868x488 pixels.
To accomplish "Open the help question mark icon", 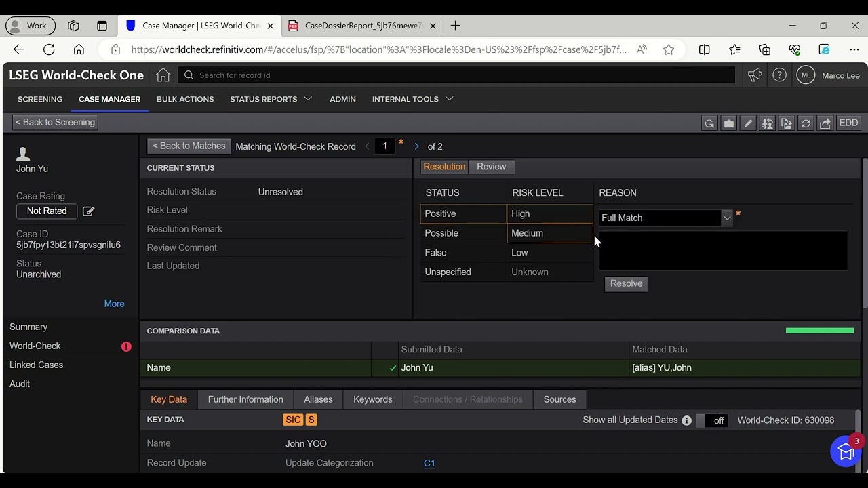I will coord(779,75).
